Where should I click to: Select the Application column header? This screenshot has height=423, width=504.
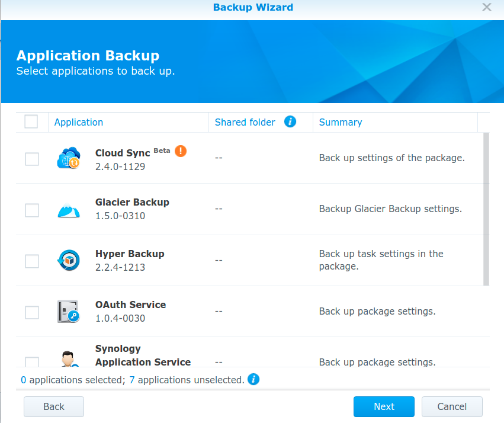[x=78, y=122]
